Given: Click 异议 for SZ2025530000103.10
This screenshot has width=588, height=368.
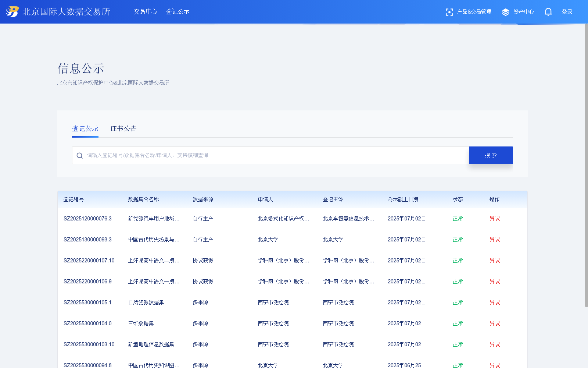Looking at the screenshot, I should pos(495,344).
